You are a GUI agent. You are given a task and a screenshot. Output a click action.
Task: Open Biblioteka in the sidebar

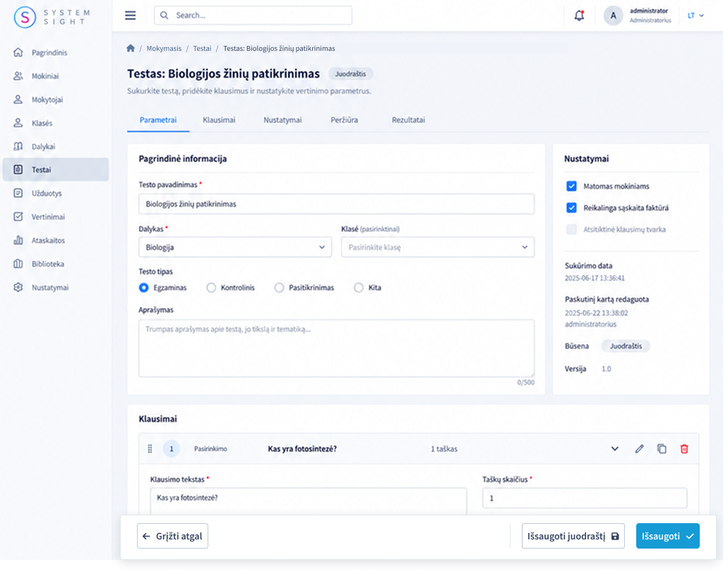[x=56, y=264]
